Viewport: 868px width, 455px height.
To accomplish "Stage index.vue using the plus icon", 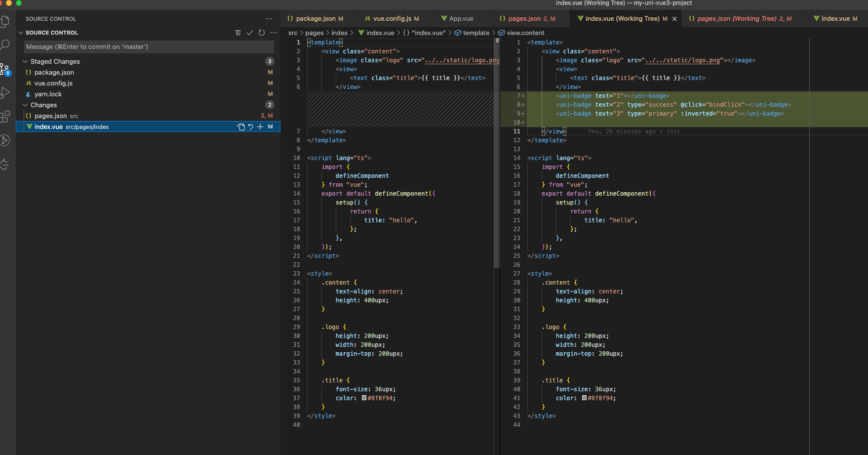I will (260, 126).
